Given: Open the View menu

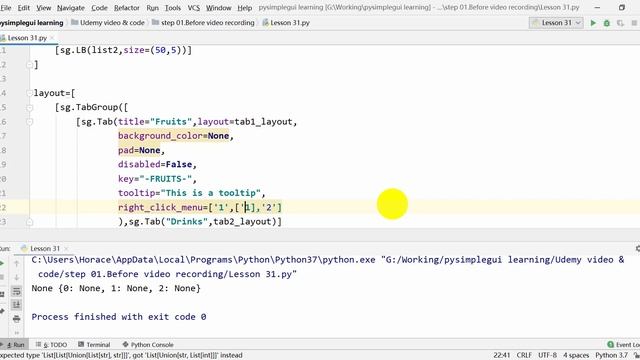Looking at the screenshot, I should [43, 8].
